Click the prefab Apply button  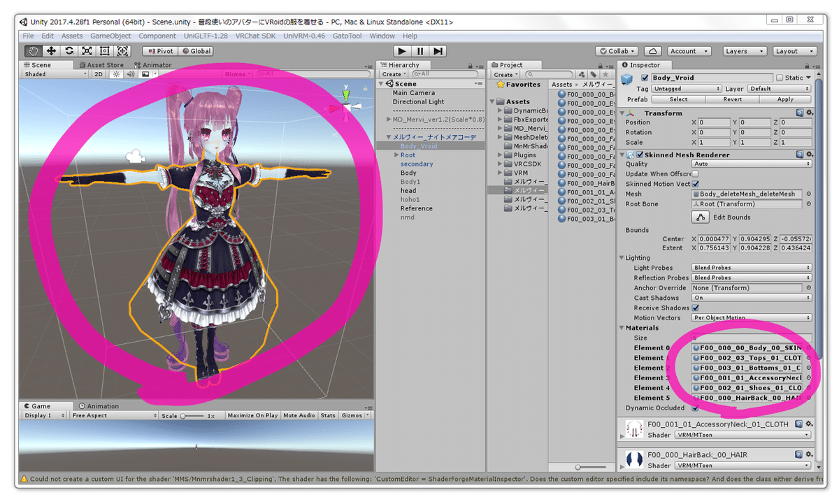pyautogui.click(x=786, y=99)
